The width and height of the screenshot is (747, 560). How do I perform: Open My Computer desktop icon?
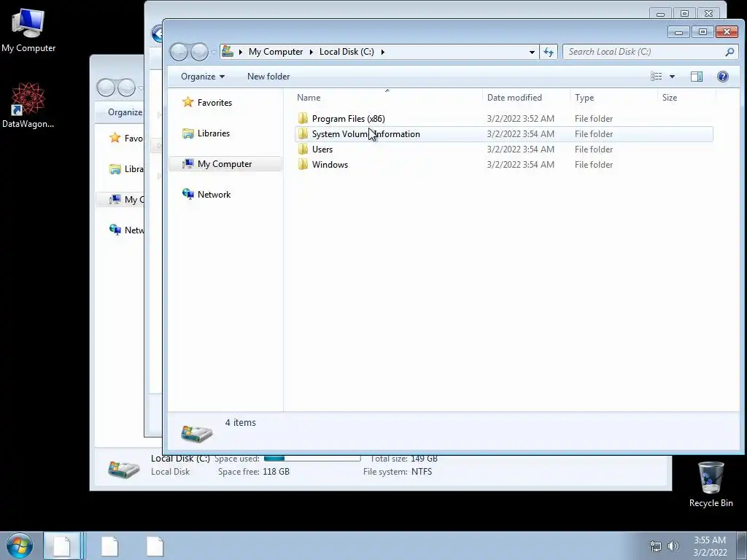[28, 31]
